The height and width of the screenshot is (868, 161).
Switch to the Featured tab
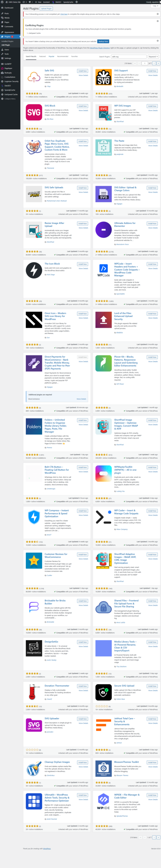(42, 56)
